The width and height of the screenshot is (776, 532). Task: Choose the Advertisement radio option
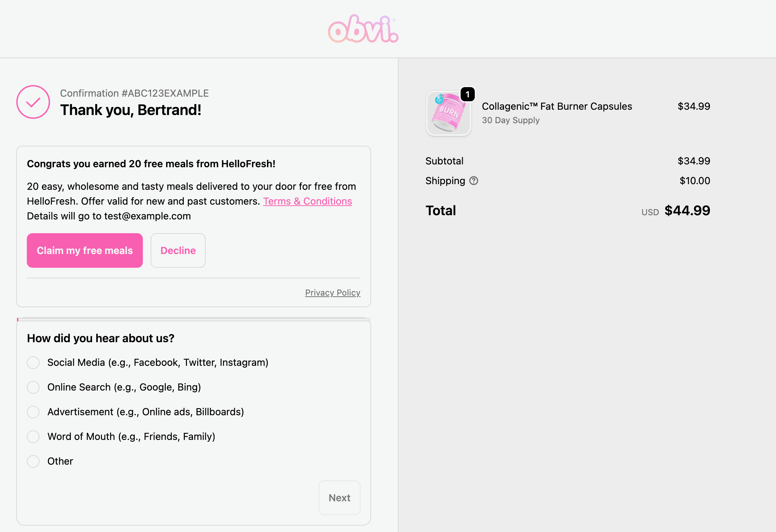[x=33, y=412]
